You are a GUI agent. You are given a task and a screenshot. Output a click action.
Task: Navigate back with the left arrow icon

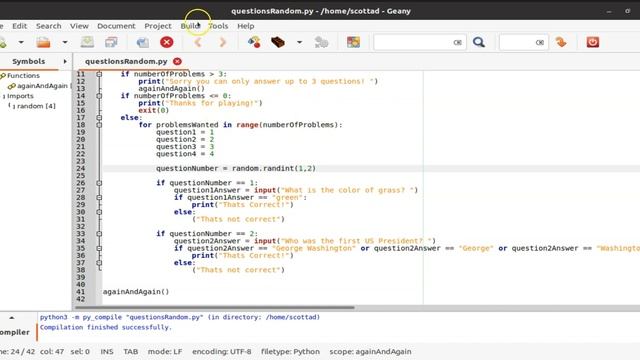198,42
